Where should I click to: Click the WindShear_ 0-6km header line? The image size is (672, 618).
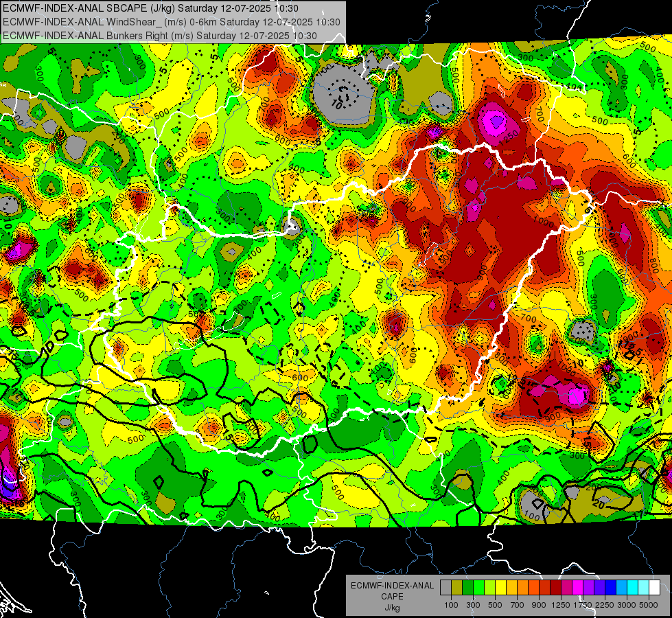click(172, 22)
